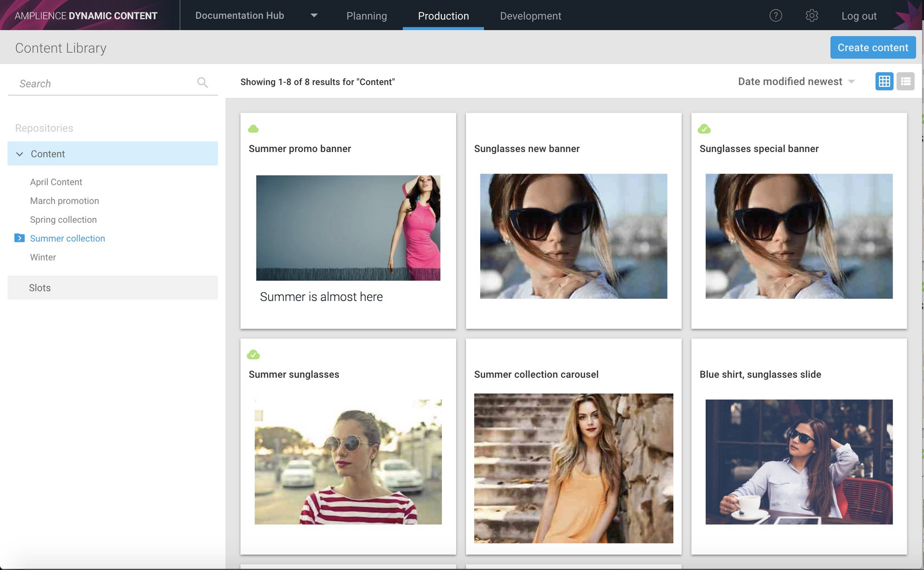The image size is (924, 570).
Task: Open Blue shirt, sunglasses slide thumbnail
Action: [x=799, y=462]
